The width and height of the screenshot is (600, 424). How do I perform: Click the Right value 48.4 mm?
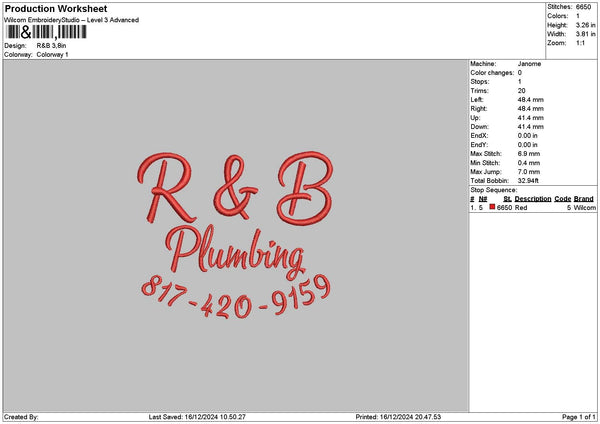[x=530, y=109]
